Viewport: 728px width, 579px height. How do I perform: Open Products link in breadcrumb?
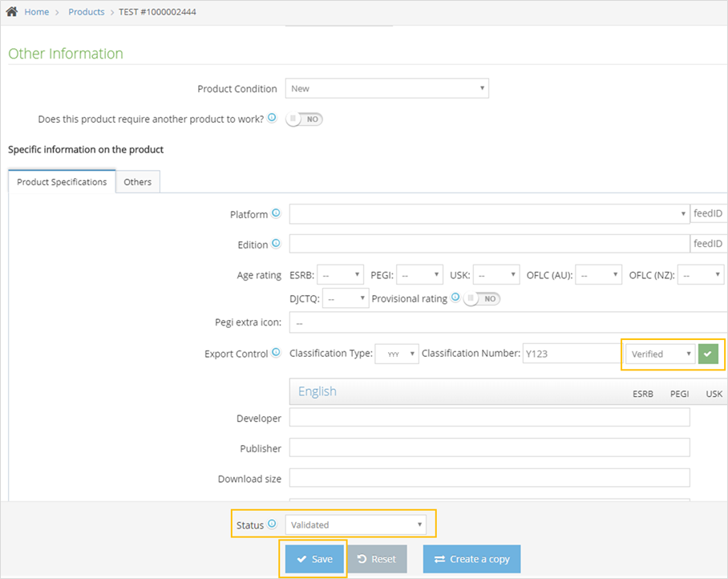pyautogui.click(x=87, y=12)
